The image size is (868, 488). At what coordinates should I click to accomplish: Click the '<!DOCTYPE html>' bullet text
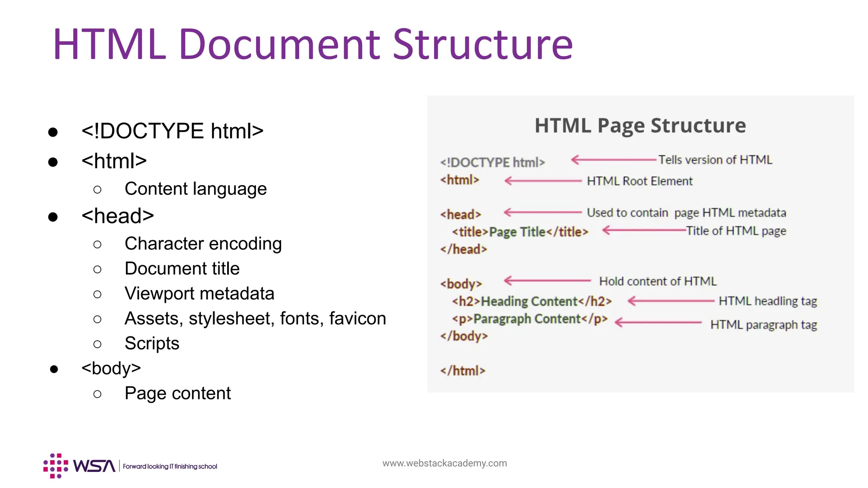tap(172, 130)
